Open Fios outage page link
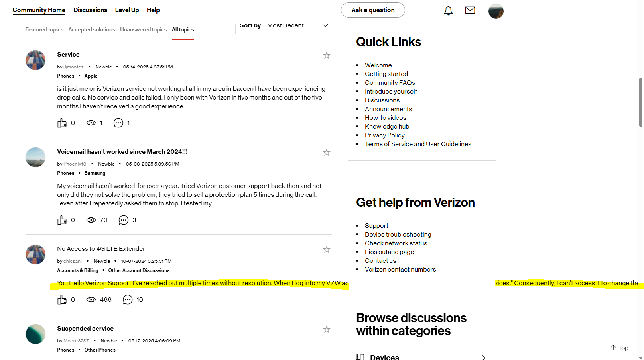Viewport: 644px width, 360px height. [389, 252]
